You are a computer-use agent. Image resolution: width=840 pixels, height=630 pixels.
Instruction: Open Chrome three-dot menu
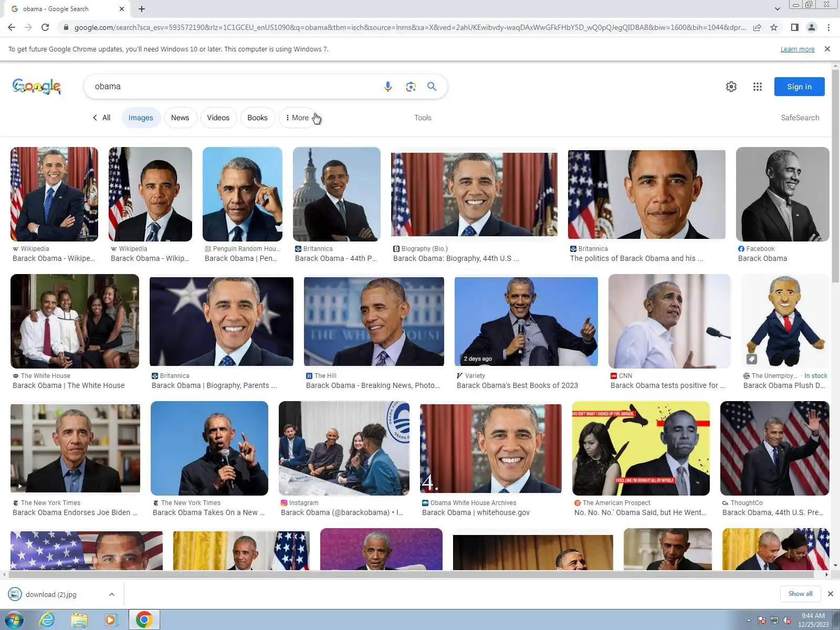[828, 27]
